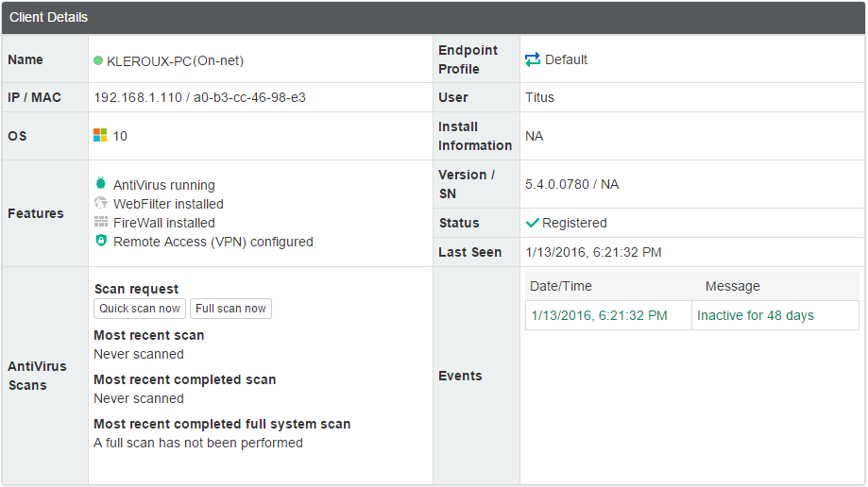868x487 pixels.
Task: Select the event timestamp 1/13/2016 entry
Action: tap(599, 315)
